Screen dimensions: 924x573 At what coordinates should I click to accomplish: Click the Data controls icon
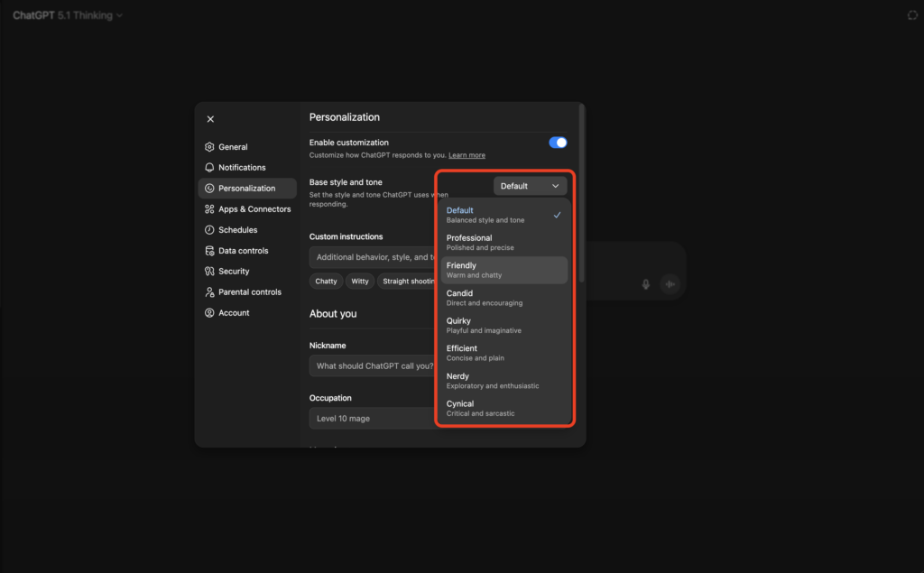209,251
